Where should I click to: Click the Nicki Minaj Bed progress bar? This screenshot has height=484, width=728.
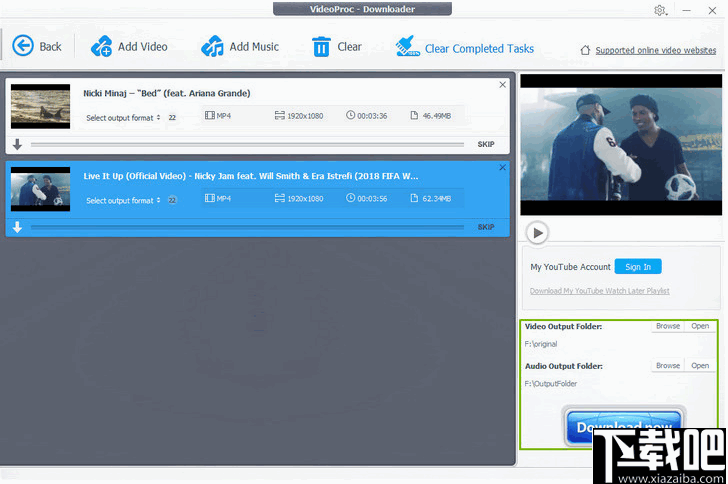coord(247,144)
